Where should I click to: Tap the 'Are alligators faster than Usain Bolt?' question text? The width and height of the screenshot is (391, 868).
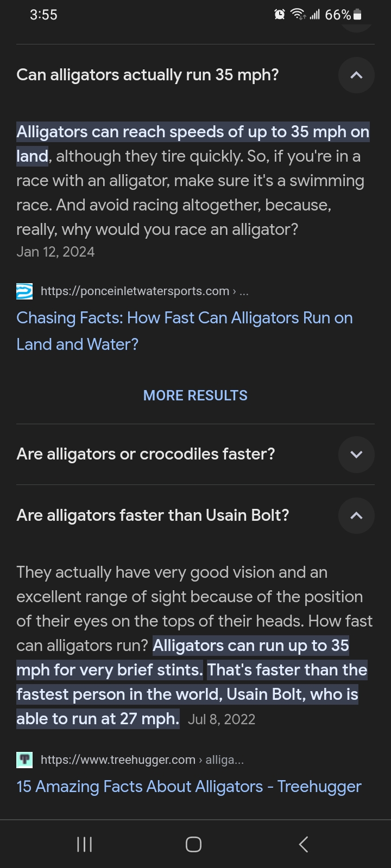(153, 515)
